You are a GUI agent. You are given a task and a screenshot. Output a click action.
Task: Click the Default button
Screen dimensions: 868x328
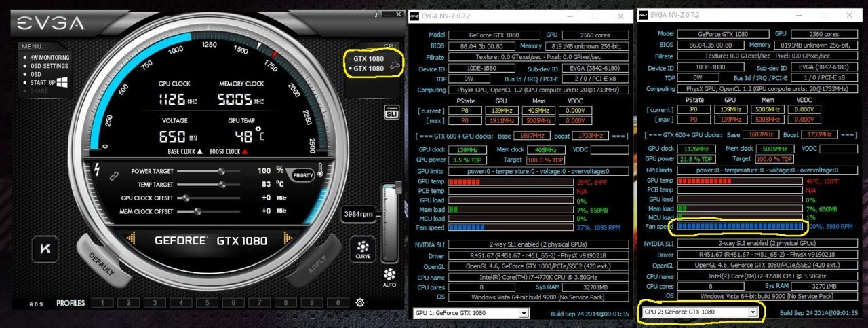pyautogui.click(x=104, y=261)
